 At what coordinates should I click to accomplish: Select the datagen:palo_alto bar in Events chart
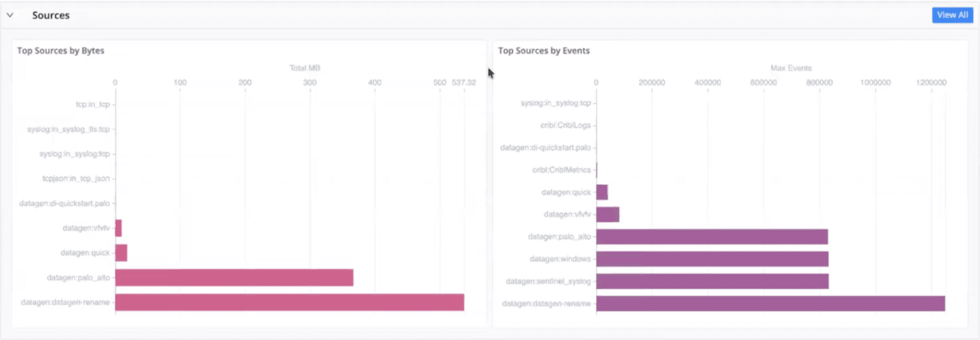(711, 237)
